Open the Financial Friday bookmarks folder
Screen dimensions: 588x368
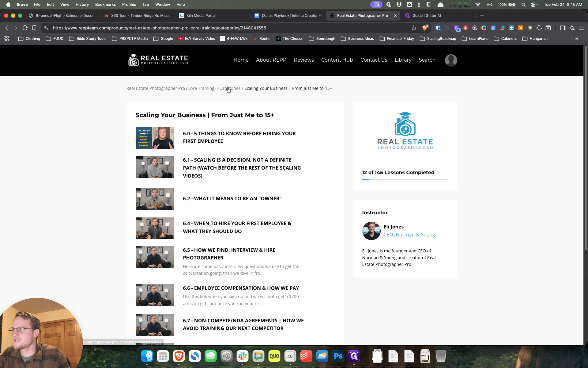point(397,39)
